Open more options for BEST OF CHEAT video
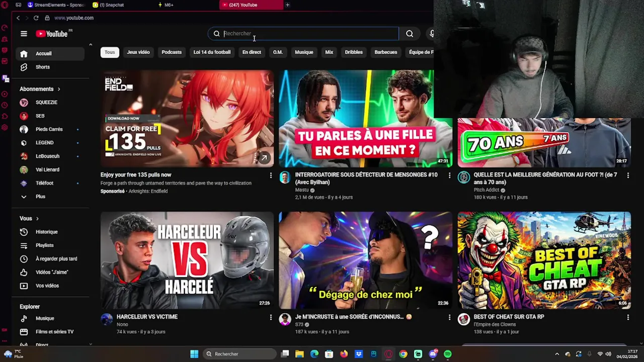The image size is (644, 362). (x=628, y=317)
